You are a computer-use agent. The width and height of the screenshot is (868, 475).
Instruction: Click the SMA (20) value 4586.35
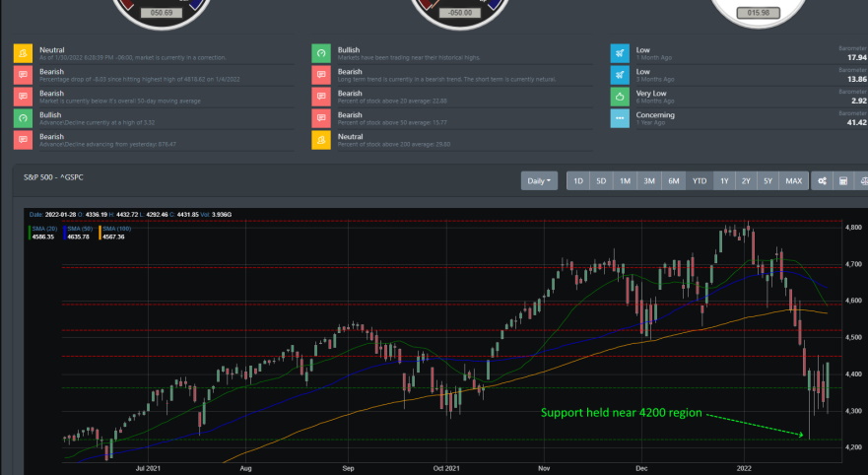click(43, 237)
